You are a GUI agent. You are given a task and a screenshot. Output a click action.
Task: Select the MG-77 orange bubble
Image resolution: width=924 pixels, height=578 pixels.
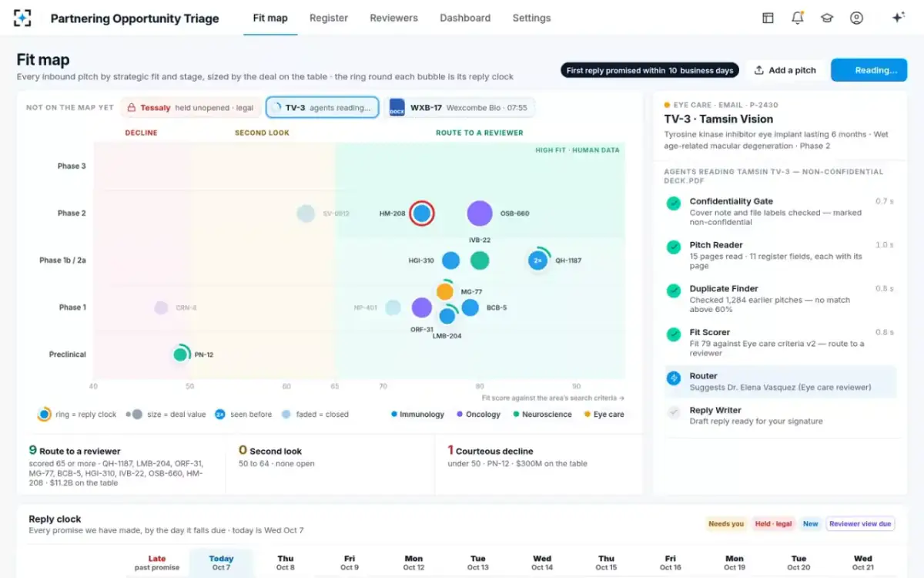click(x=445, y=291)
